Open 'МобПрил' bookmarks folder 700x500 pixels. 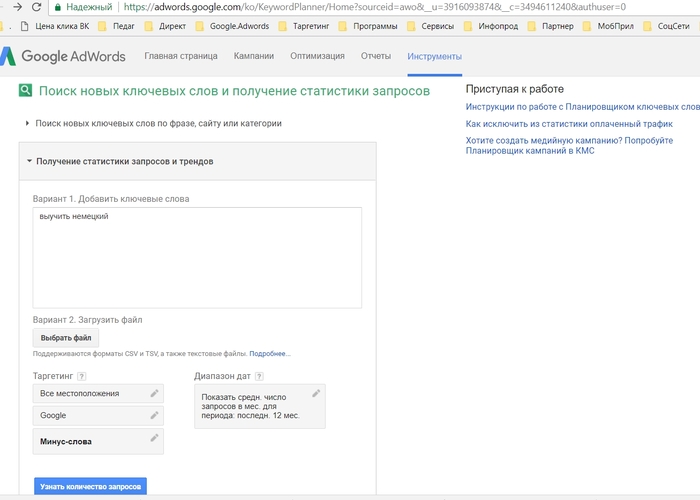coord(608,26)
